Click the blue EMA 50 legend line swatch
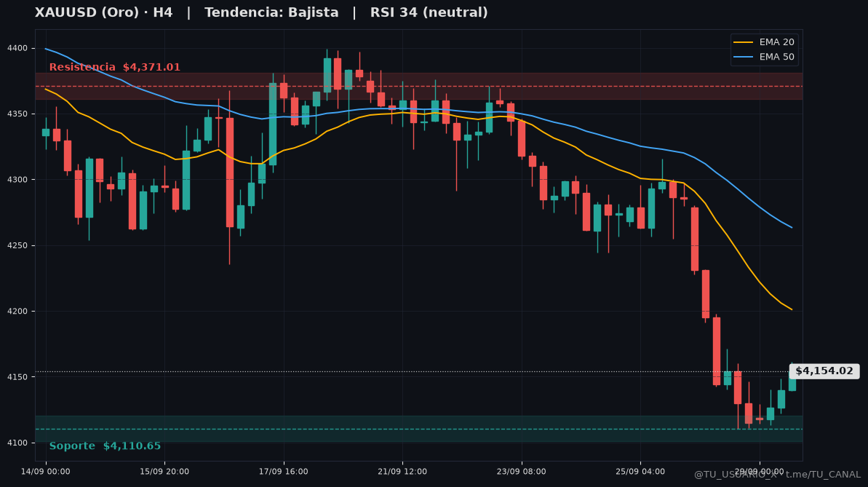The height and width of the screenshot is (487, 868). coord(744,57)
